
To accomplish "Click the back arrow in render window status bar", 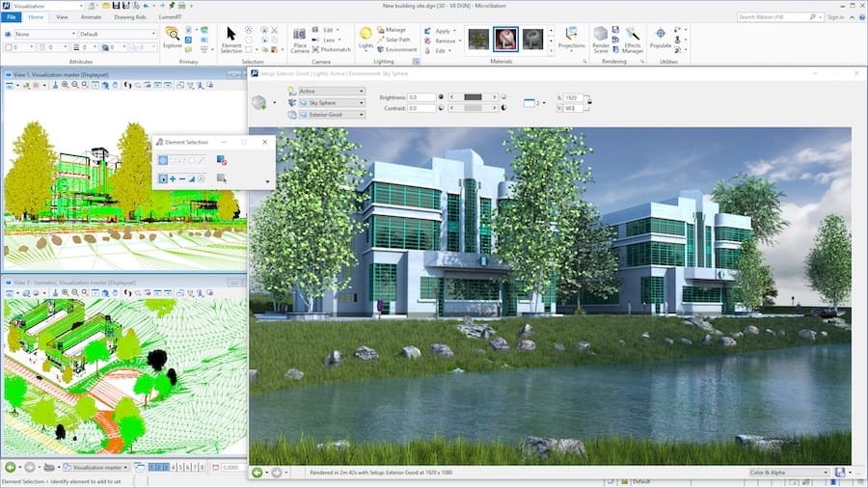I will pyautogui.click(x=257, y=473).
